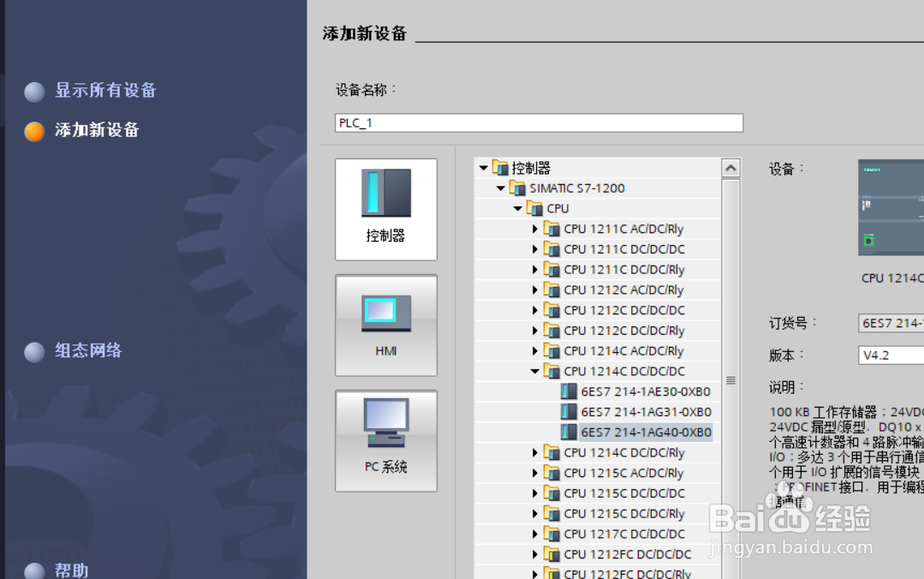Click the device tree scroll-up arrow

tap(730, 168)
